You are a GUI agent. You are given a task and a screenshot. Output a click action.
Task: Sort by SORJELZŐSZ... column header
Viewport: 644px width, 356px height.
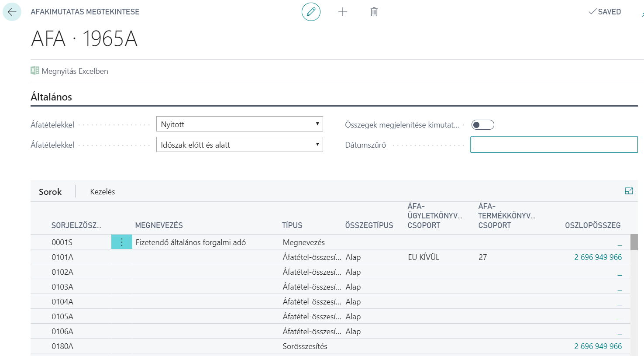tap(76, 225)
